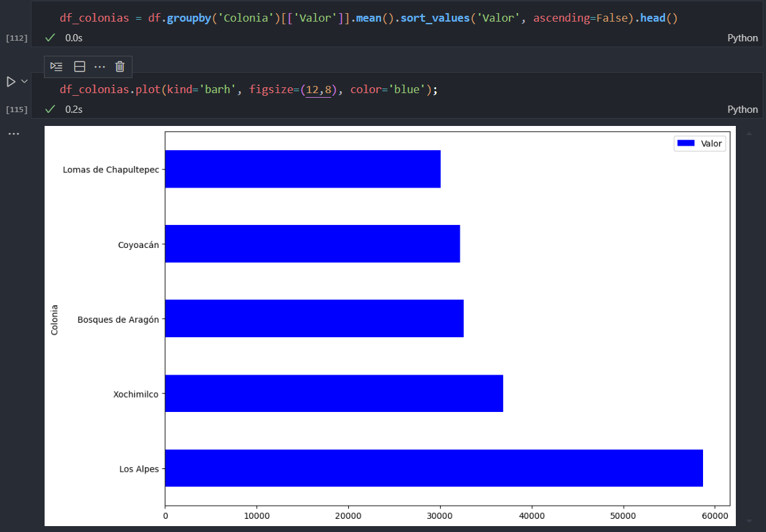This screenshot has width=766, height=532.
Task: Change language via Python label of cell 115
Action: 742,109
